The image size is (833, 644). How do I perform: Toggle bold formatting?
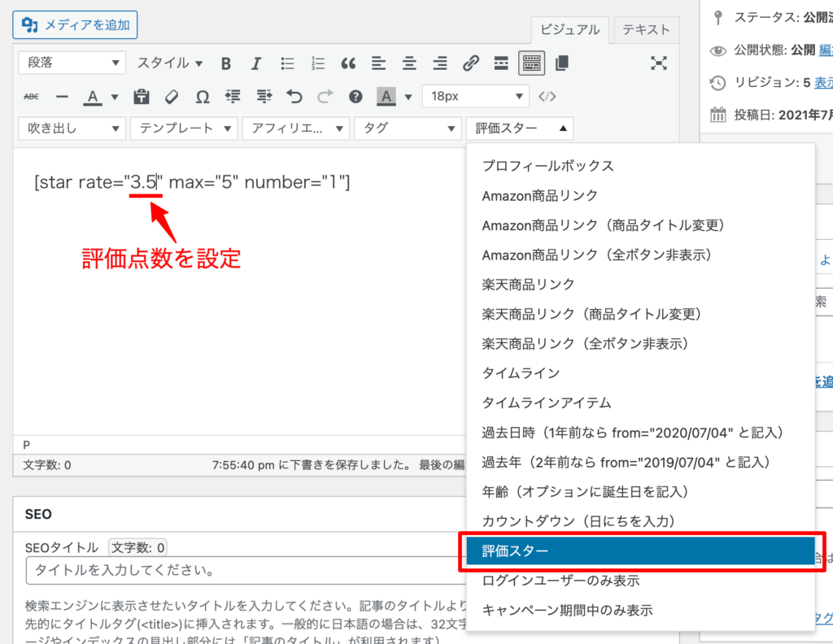(x=226, y=63)
